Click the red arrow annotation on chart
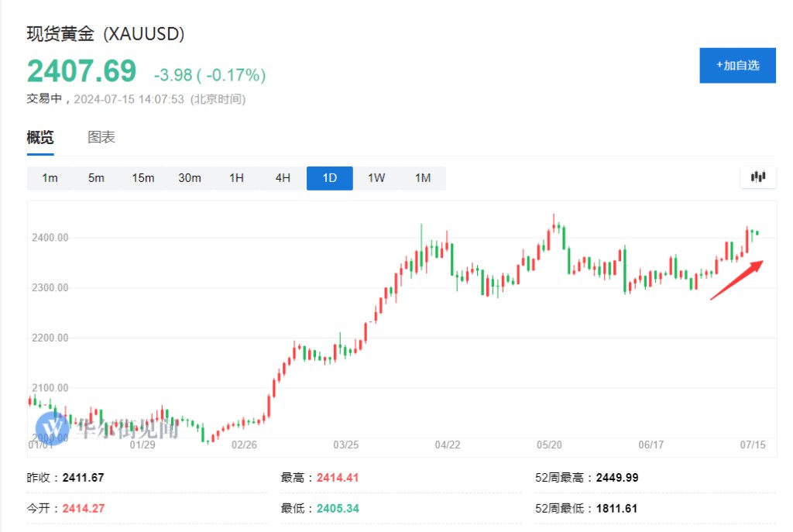Screen dimensions: 793x532 pos(736,280)
